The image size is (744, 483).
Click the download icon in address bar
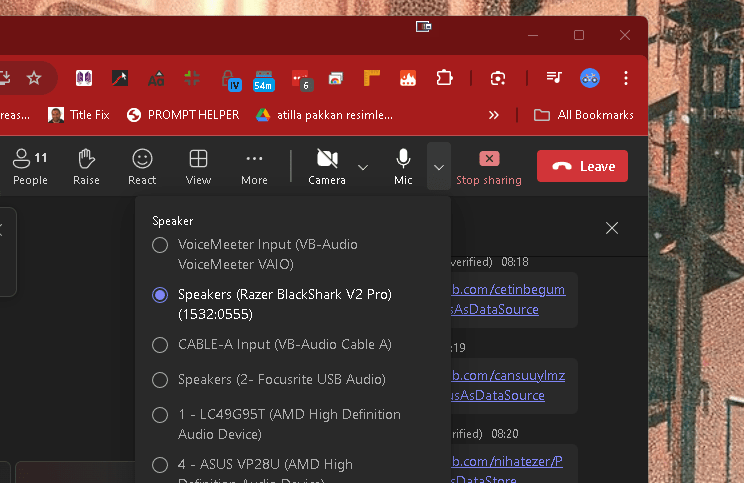click(x=5, y=78)
